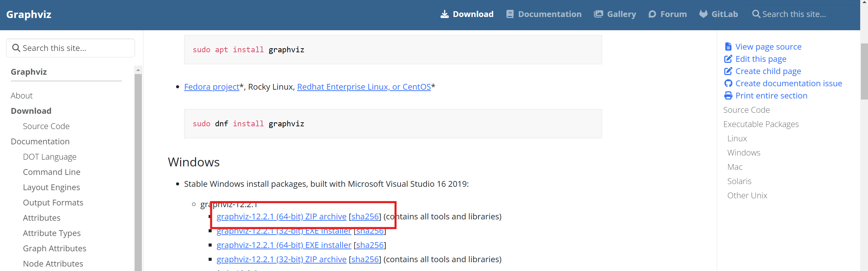Viewport: 868px width, 271px height.
Task: Click the printer icon for entire section
Action: point(728,95)
